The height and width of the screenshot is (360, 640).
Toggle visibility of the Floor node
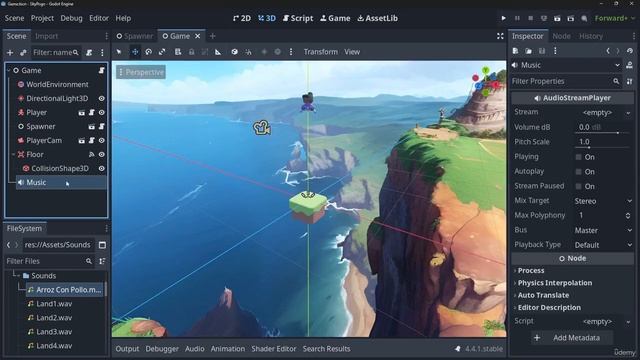point(102,154)
